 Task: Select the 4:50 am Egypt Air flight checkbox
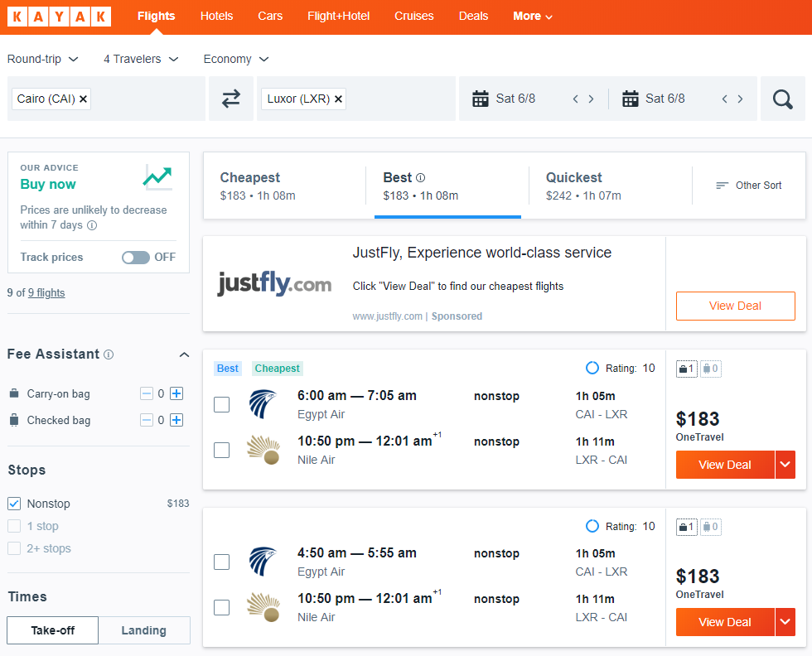point(222,562)
